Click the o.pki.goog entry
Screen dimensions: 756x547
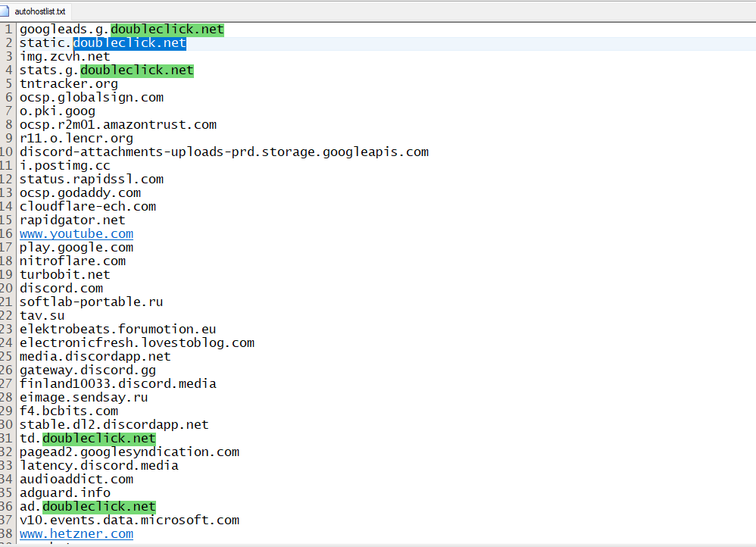point(58,111)
